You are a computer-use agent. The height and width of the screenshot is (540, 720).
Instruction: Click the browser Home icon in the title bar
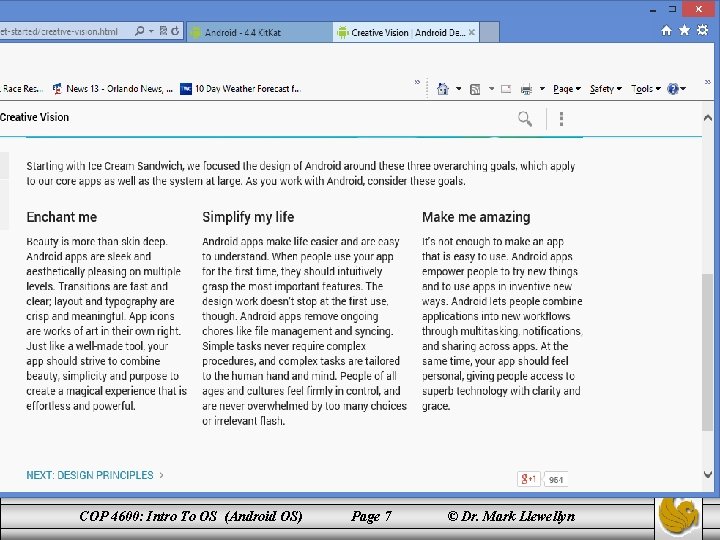point(666,31)
